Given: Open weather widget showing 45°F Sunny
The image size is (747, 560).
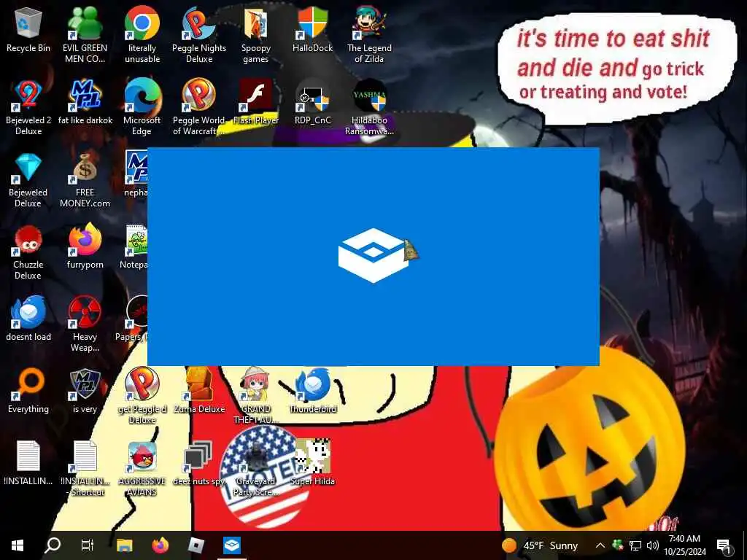Looking at the screenshot, I should pyautogui.click(x=541, y=545).
